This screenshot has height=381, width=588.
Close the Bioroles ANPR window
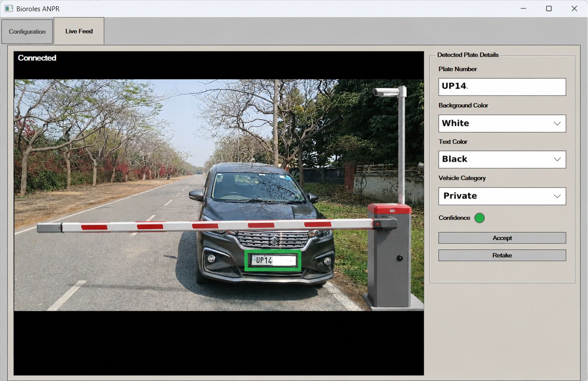click(x=574, y=8)
